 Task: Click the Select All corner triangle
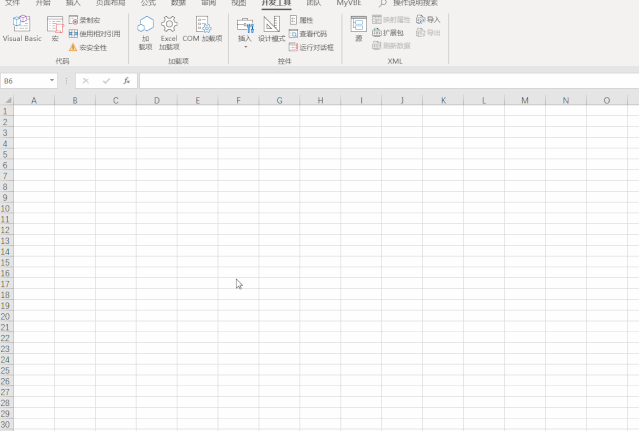[x=7, y=100]
